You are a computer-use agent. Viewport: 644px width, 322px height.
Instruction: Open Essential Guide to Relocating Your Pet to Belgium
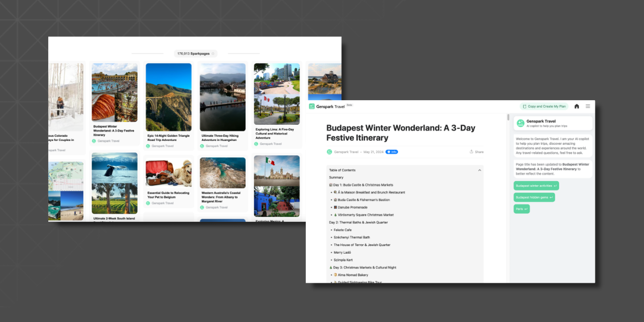169,195
